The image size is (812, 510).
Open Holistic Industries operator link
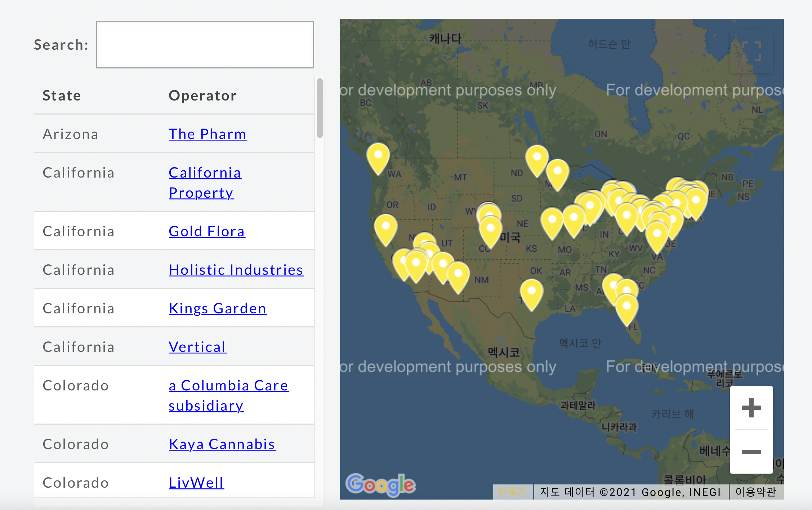coord(236,270)
